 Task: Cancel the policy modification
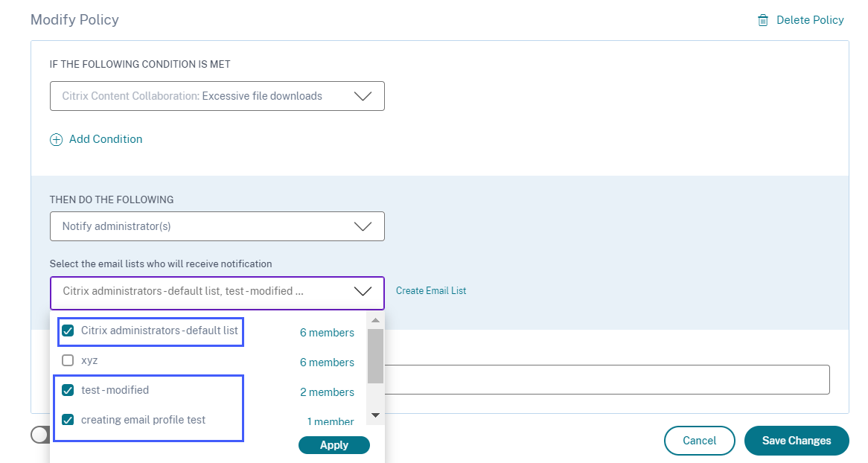click(699, 441)
